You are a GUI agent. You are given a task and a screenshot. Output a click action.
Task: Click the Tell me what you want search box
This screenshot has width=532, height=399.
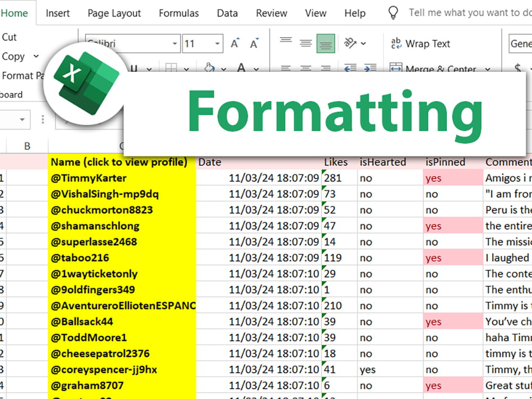[470, 13]
